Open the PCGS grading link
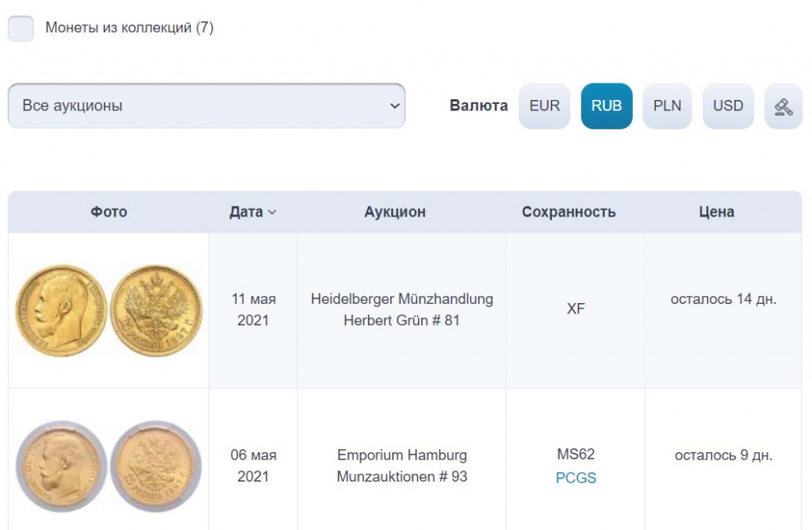This screenshot has height=530, width=812. 576,478
